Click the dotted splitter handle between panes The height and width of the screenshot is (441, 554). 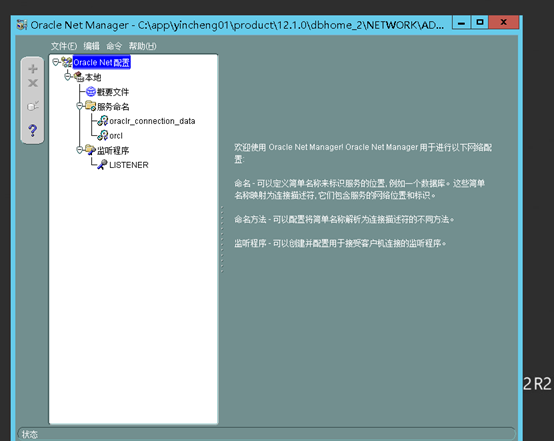coord(222,239)
